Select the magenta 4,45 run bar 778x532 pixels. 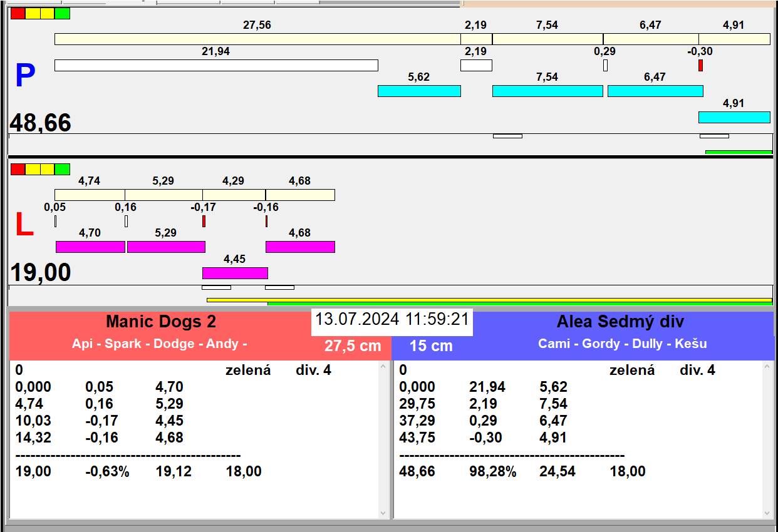pos(235,273)
